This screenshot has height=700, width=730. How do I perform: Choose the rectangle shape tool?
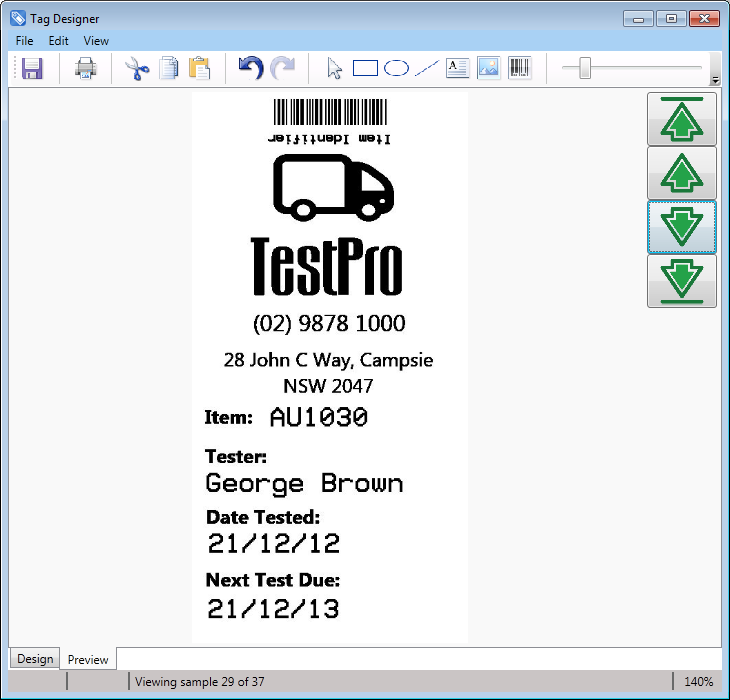tap(365, 68)
